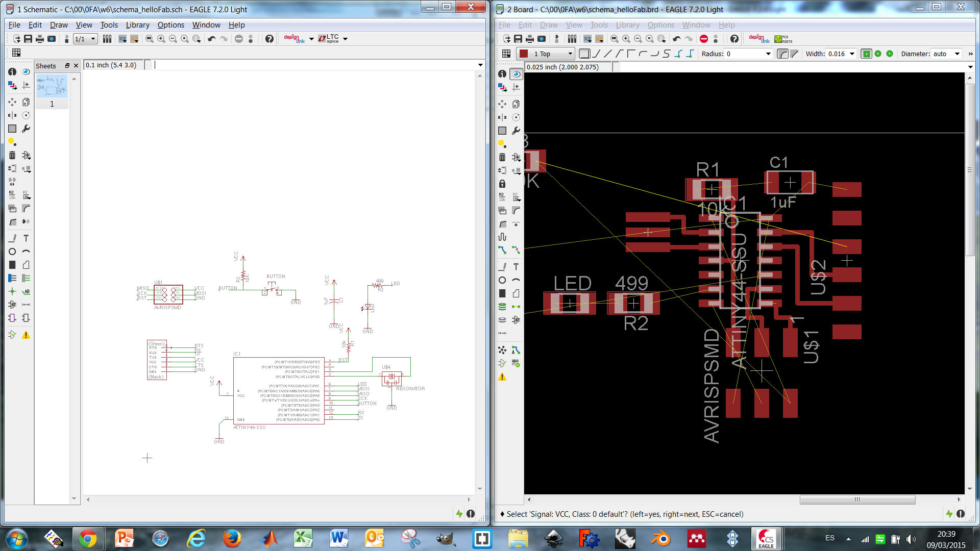Run the Ratsnest tool in board toolbar
Image resolution: width=980 pixels, height=551 pixels.
502,350
